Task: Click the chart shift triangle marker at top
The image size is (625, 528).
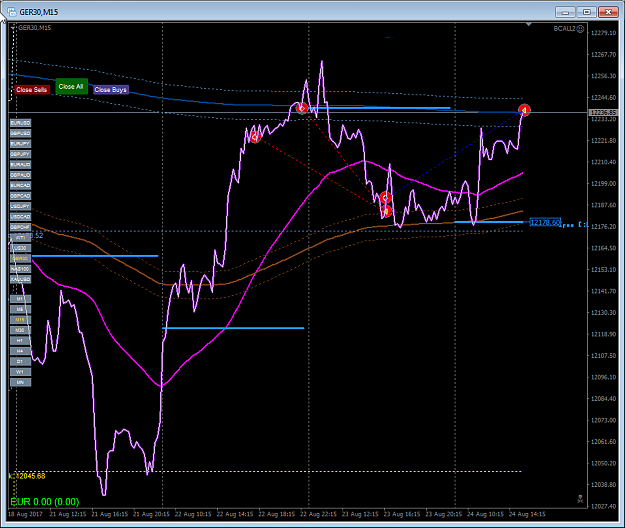Action: click(x=529, y=25)
